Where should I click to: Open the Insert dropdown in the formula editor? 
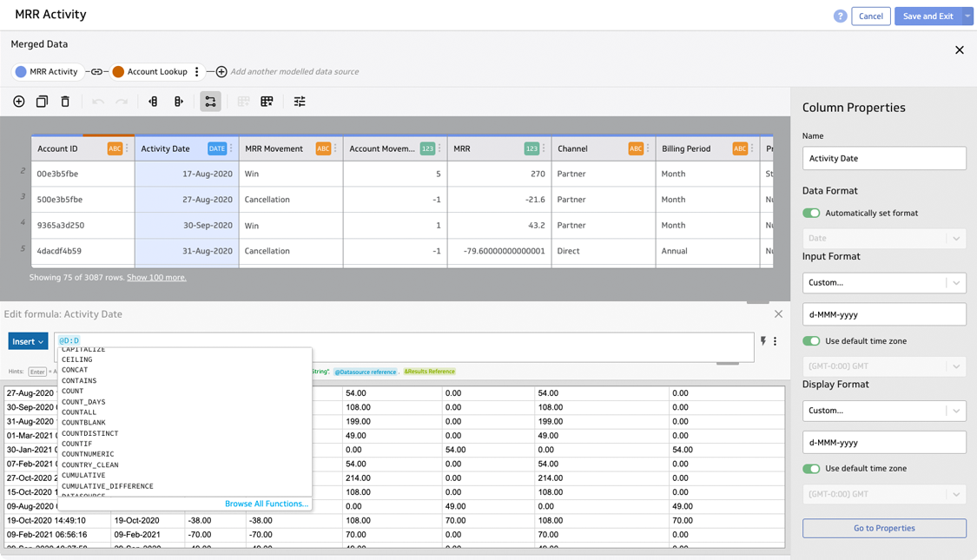point(27,341)
